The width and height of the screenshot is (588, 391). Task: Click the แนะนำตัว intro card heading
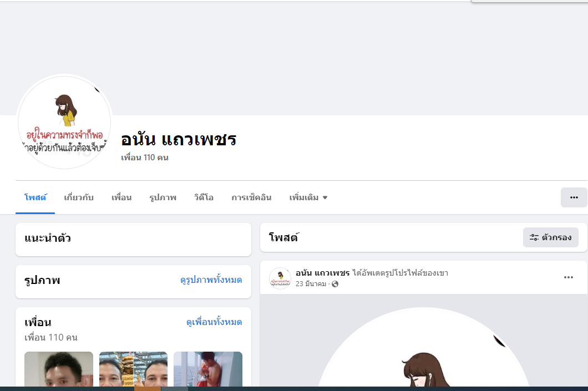coord(48,238)
